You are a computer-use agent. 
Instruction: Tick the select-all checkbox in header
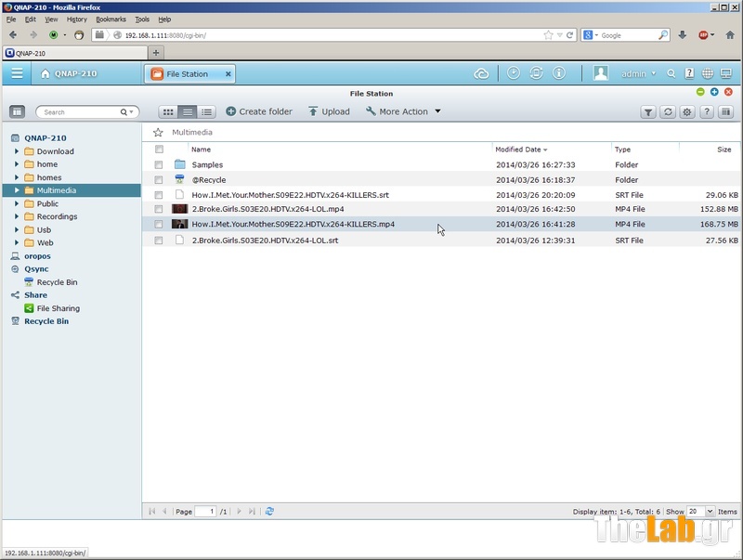[159, 150]
